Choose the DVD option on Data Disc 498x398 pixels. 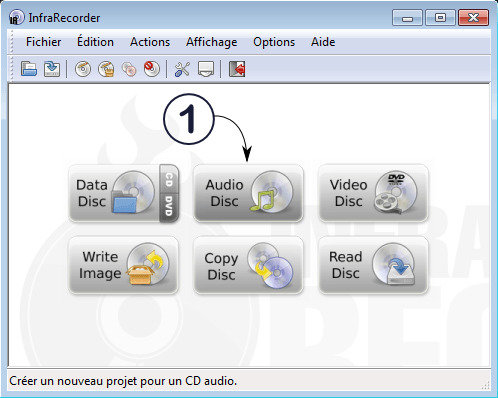[x=169, y=207]
